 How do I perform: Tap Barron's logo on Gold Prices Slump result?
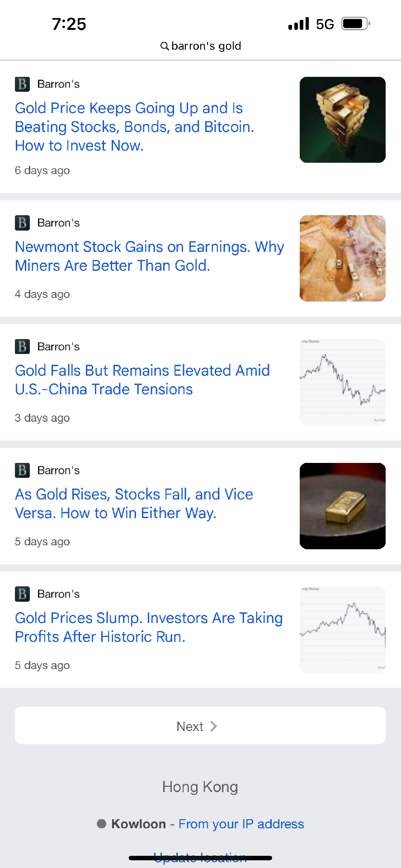point(22,594)
